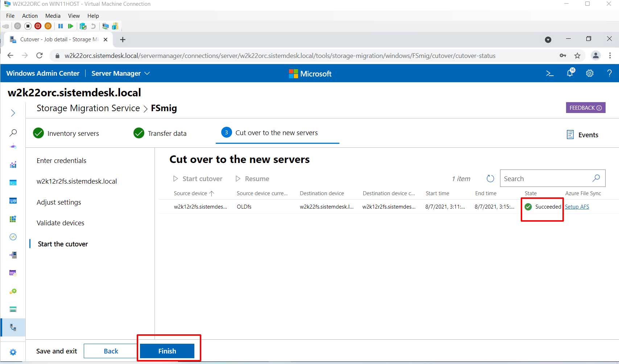Click the saved passwords key icon

pyautogui.click(x=563, y=55)
